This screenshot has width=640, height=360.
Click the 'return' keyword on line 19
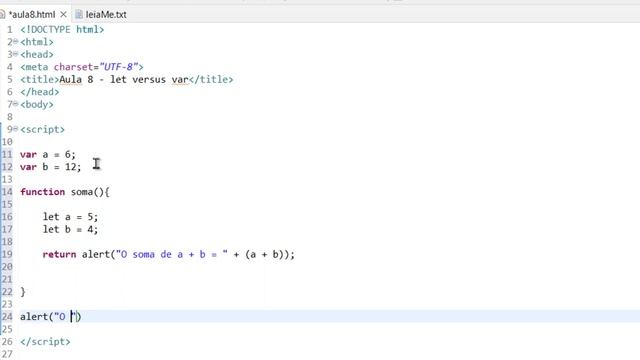59,254
